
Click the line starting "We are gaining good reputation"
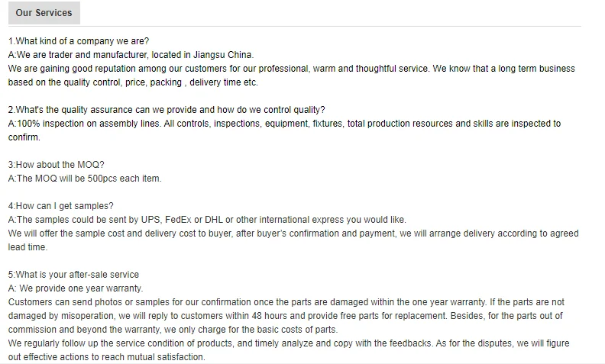click(x=290, y=69)
